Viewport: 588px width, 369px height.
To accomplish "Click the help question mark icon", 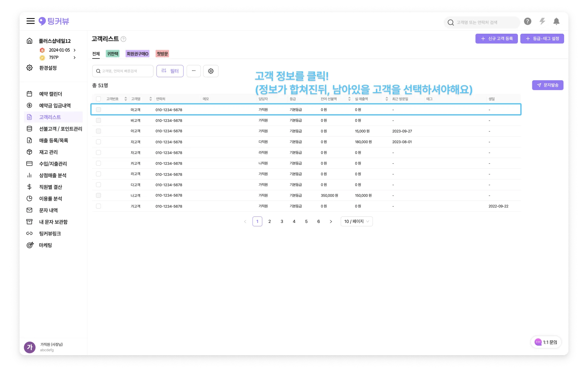I will click(x=527, y=21).
